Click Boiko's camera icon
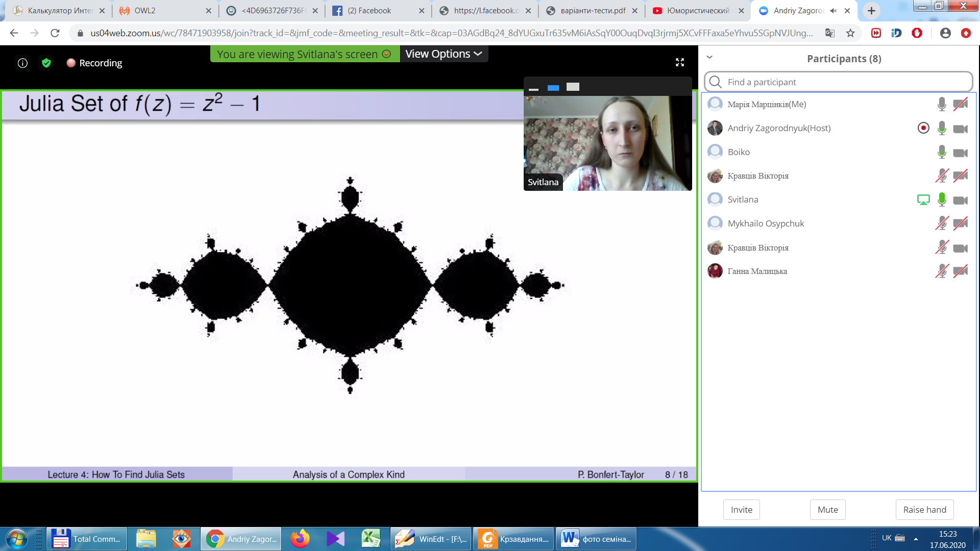The image size is (980, 551). click(960, 153)
